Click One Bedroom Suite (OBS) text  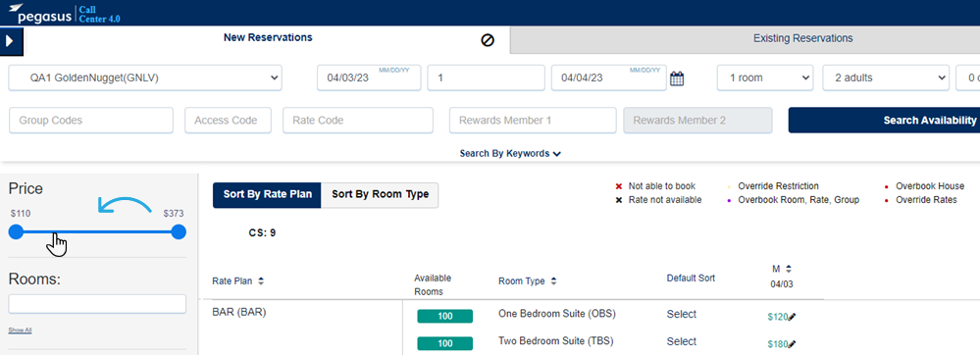(557, 314)
